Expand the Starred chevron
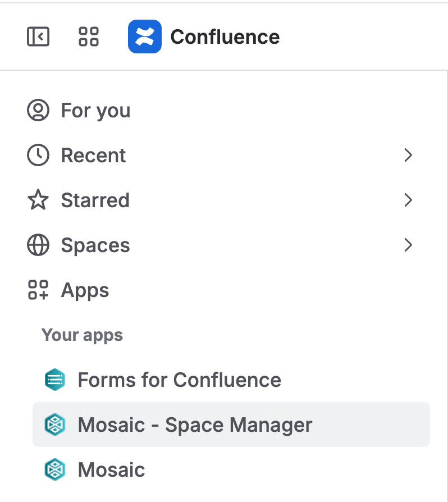Image resolution: width=448 pixels, height=502 pixels. click(x=408, y=200)
